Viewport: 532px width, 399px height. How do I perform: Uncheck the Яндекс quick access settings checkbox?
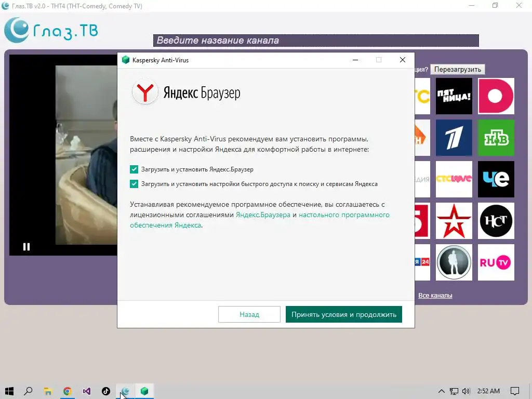pyautogui.click(x=134, y=184)
